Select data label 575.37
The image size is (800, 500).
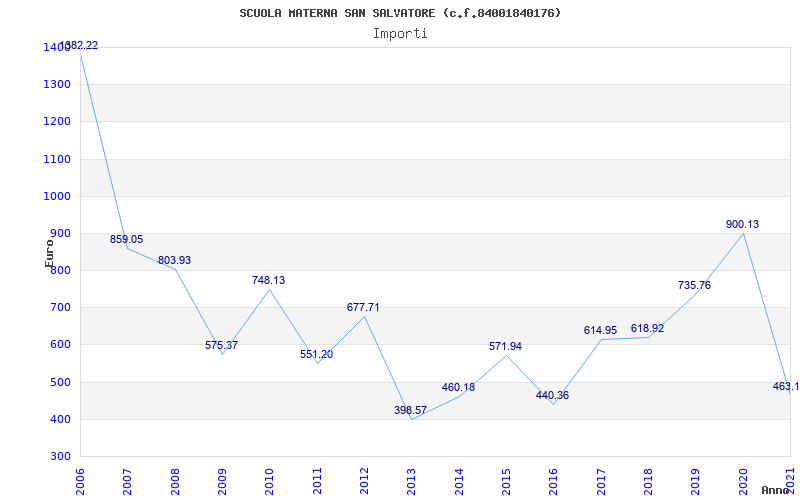[x=221, y=345]
